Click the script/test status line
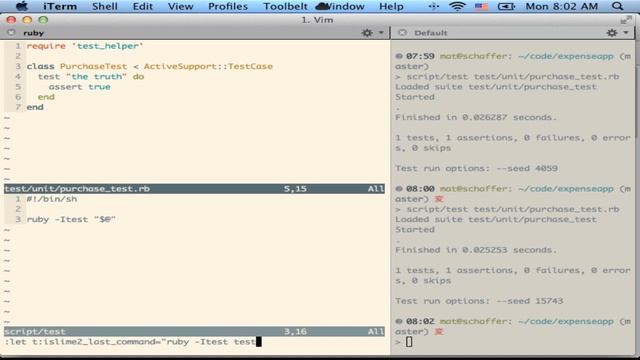Viewport: 640px width, 360px height. [194, 331]
